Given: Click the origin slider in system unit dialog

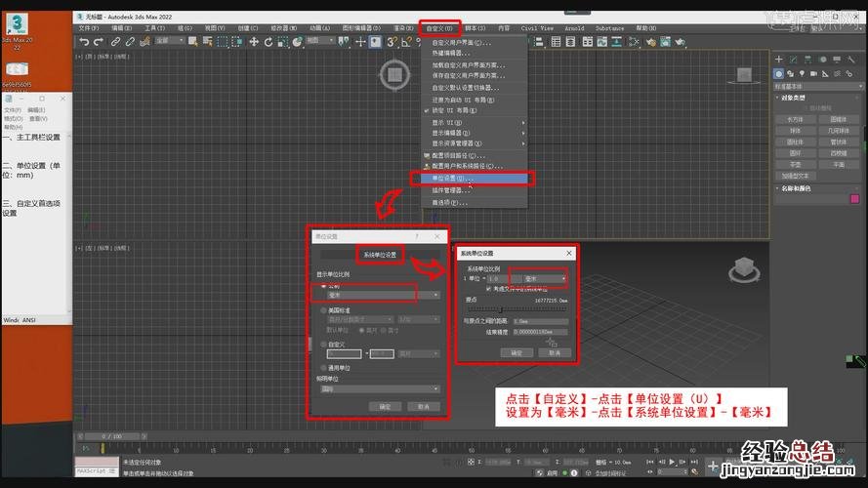Looking at the screenshot, I should [x=517, y=308].
